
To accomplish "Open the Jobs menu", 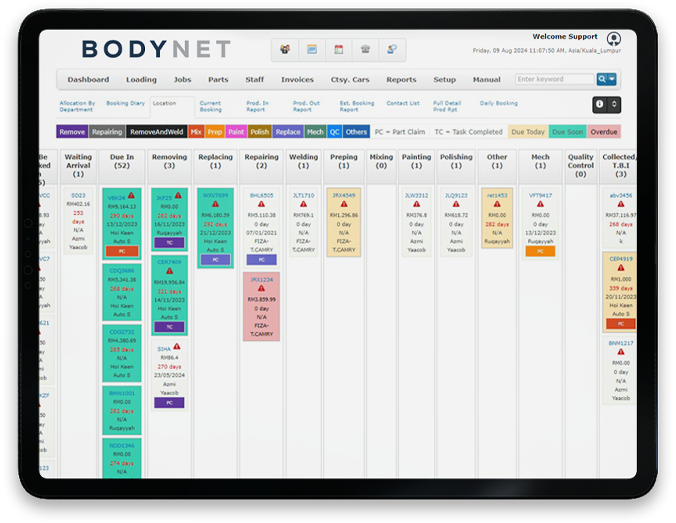I will point(182,79).
